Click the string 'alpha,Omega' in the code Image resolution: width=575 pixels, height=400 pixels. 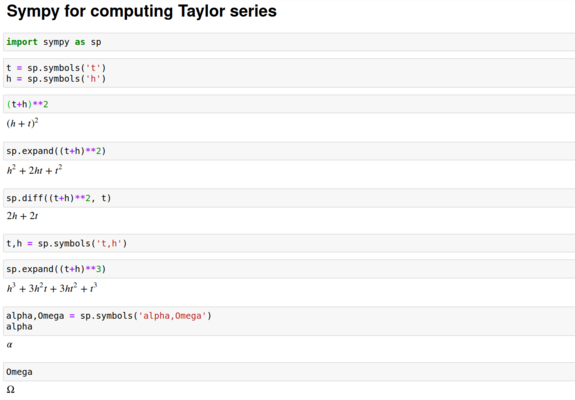[x=172, y=316]
